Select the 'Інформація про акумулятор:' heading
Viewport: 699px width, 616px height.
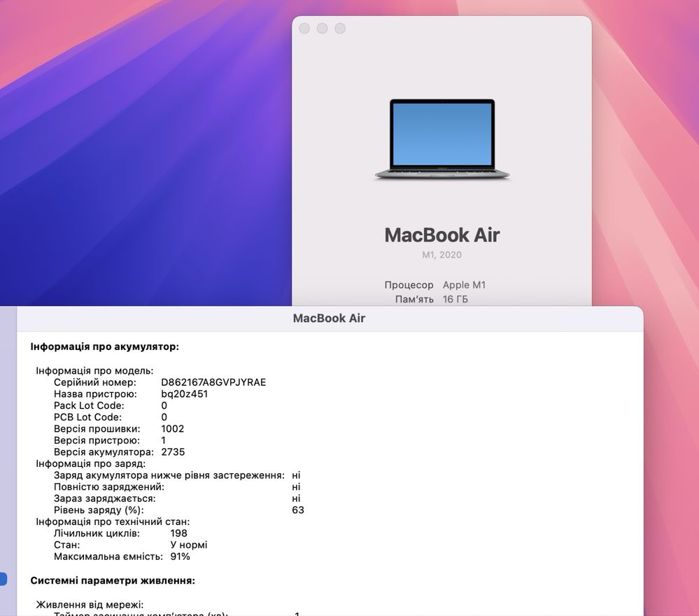105,346
